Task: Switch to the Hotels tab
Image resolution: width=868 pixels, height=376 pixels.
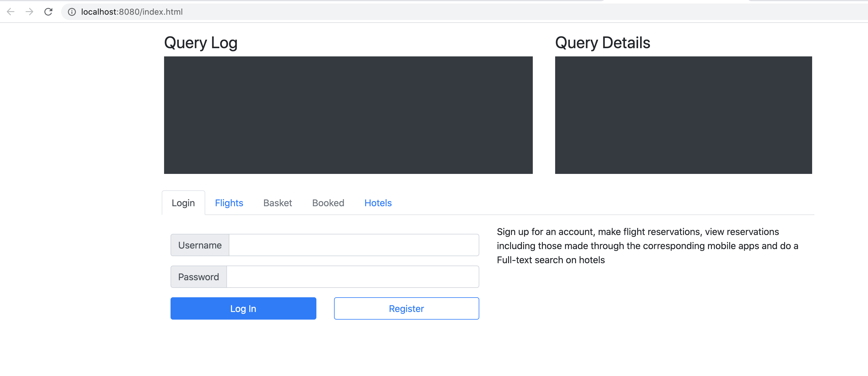Action: point(378,203)
